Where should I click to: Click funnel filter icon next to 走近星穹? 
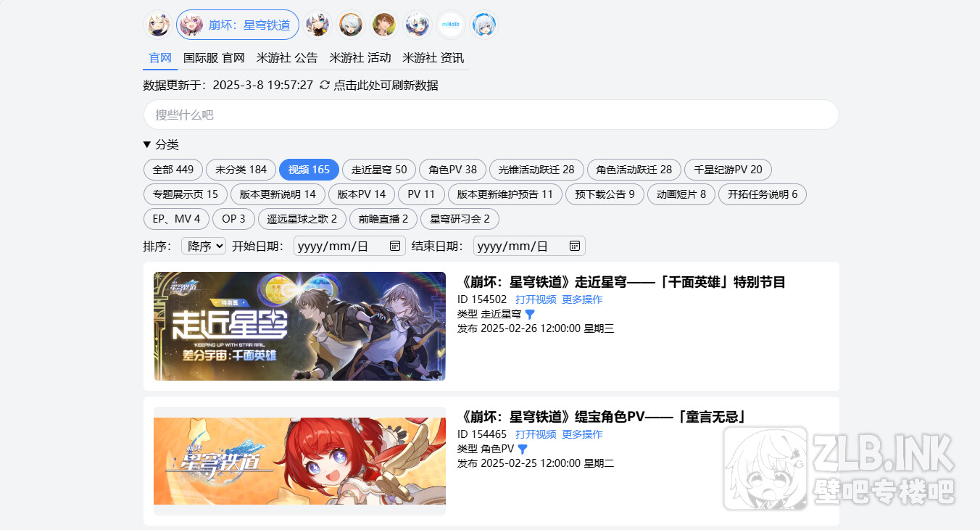click(x=530, y=315)
